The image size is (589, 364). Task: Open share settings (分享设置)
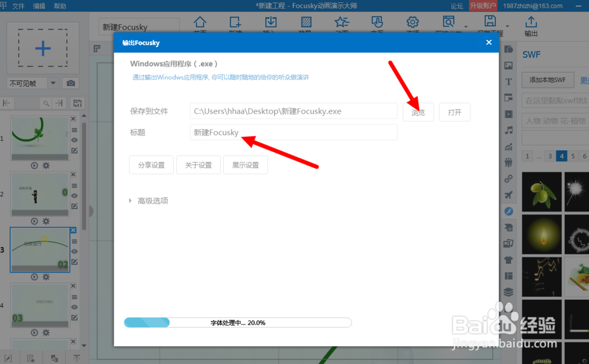pyautogui.click(x=151, y=165)
